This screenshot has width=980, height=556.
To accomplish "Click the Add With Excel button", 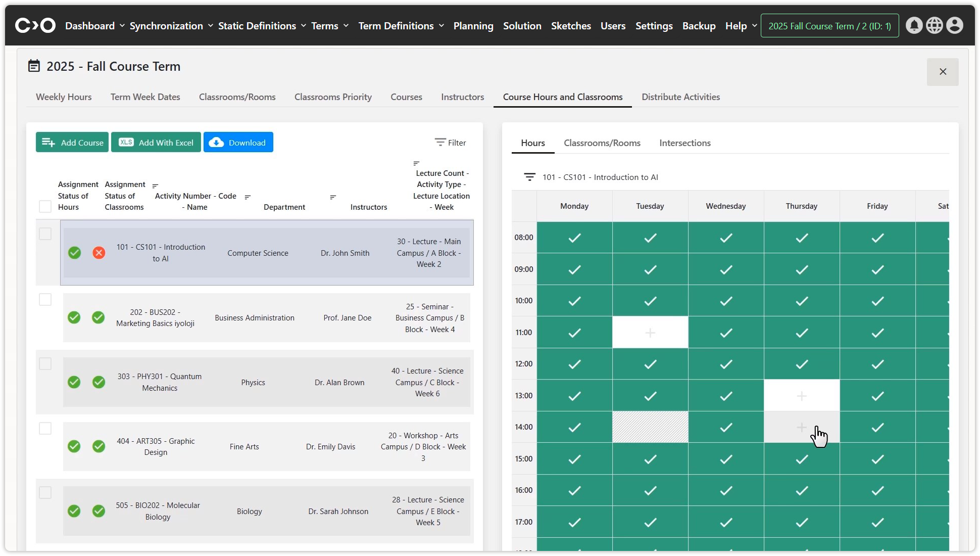I will coord(156,143).
